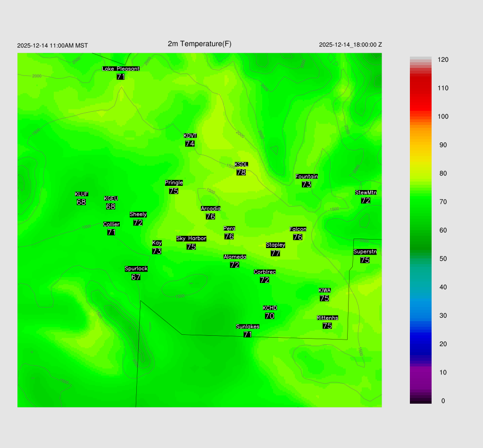
Task: Select the KDVT station temperature reading
Action: 190,144
